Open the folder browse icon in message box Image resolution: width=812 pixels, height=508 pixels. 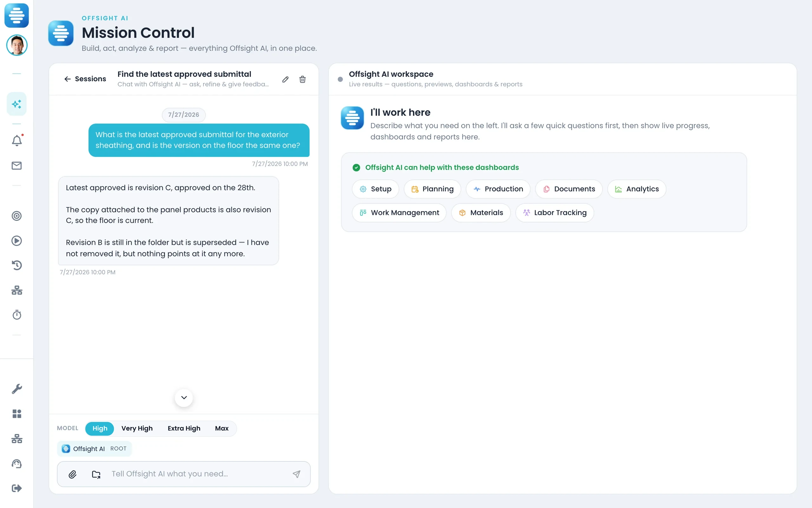pos(96,474)
